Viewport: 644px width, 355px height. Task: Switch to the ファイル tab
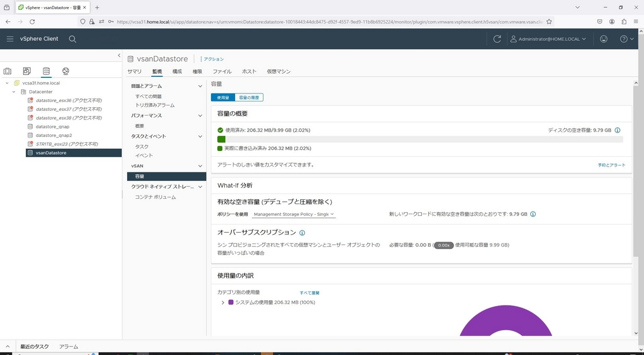pyautogui.click(x=222, y=71)
